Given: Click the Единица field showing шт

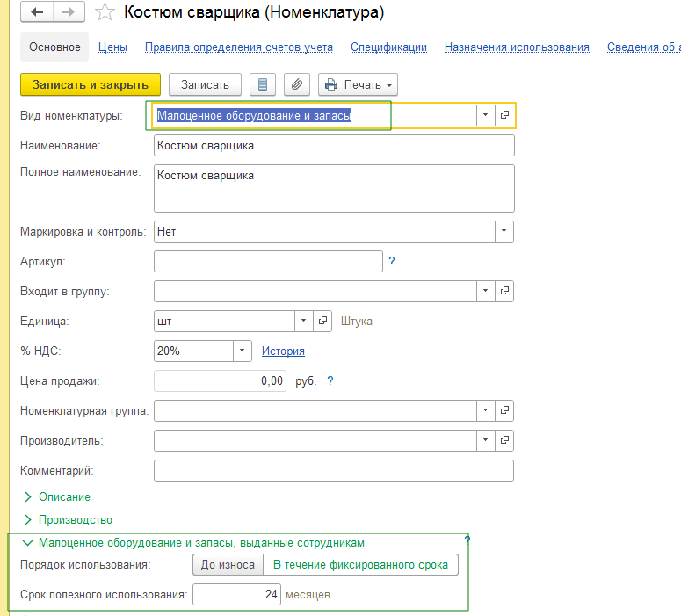Looking at the screenshot, I should [224, 321].
